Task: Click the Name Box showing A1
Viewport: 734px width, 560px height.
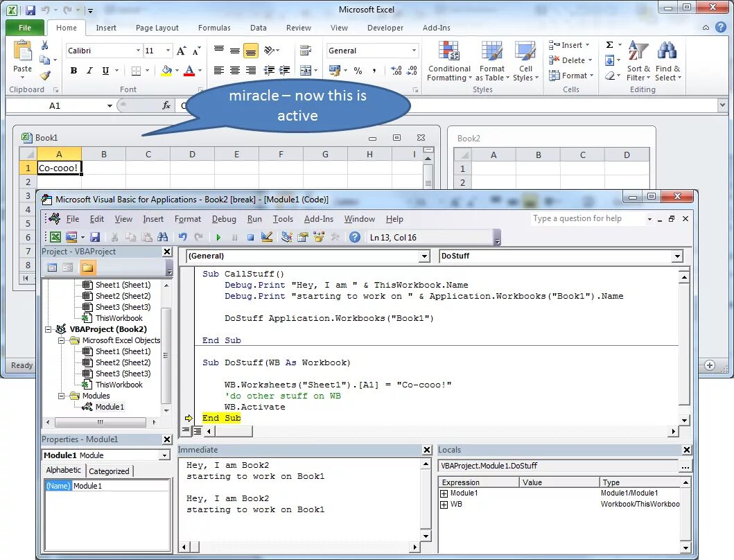Action: tap(55, 106)
